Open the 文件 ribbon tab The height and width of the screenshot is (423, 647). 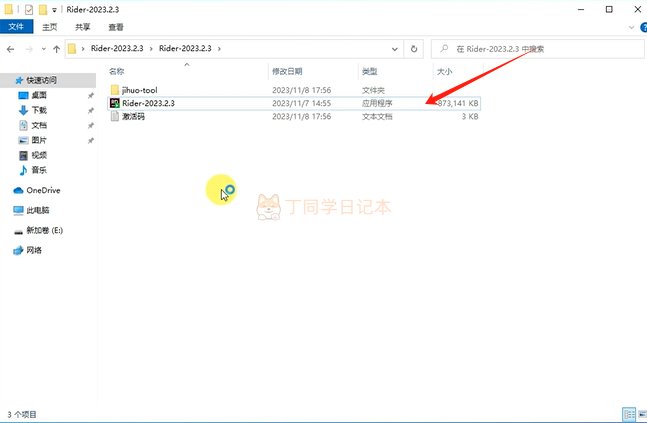coord(16,27)
